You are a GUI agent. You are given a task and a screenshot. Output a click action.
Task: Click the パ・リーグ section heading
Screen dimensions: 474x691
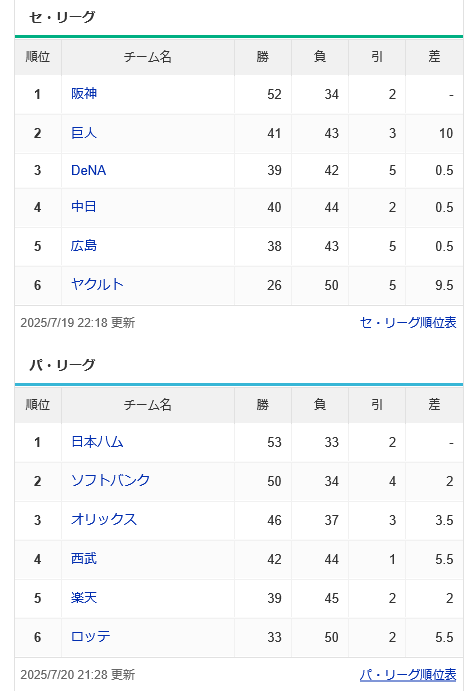coord(62,365)
